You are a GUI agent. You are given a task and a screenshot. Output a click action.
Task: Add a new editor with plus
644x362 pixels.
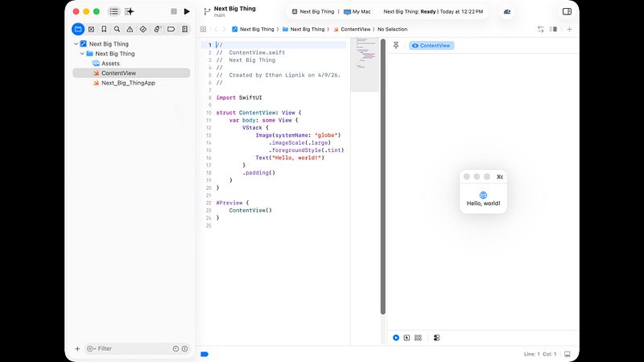[x=569, y=29]
